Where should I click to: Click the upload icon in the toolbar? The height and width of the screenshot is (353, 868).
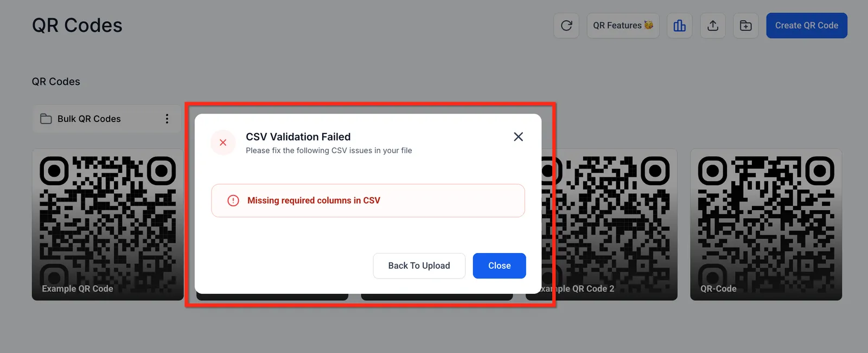(713, 26)
